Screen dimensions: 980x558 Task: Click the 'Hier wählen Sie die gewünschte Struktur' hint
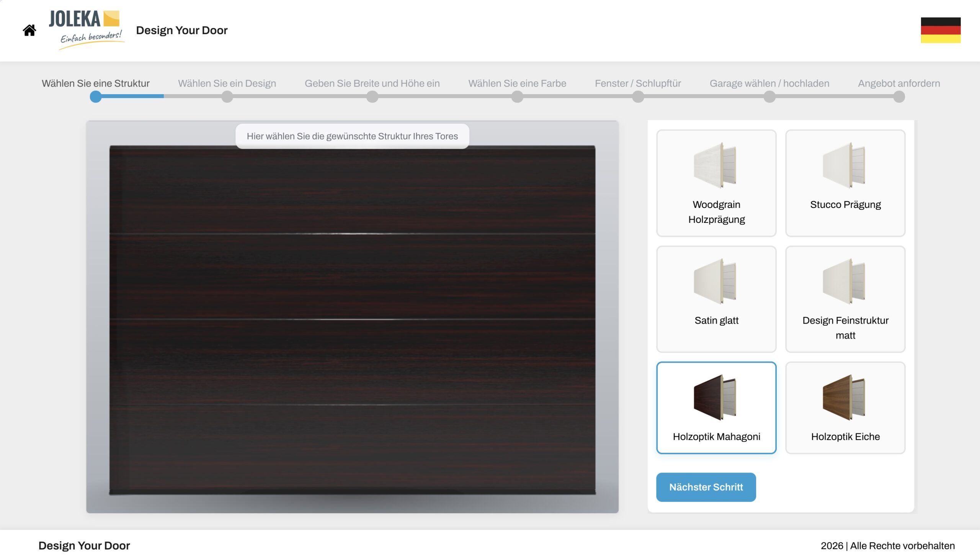[x=352, y=136]
